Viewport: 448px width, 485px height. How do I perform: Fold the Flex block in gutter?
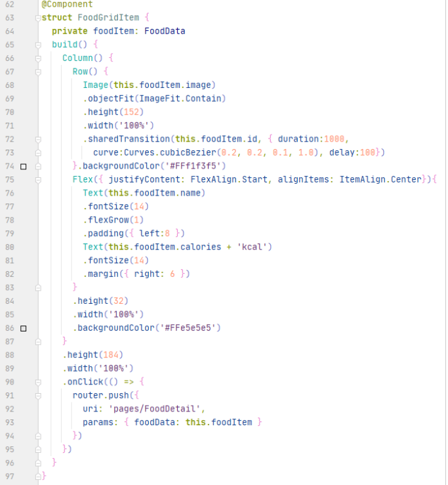(37, 180)
